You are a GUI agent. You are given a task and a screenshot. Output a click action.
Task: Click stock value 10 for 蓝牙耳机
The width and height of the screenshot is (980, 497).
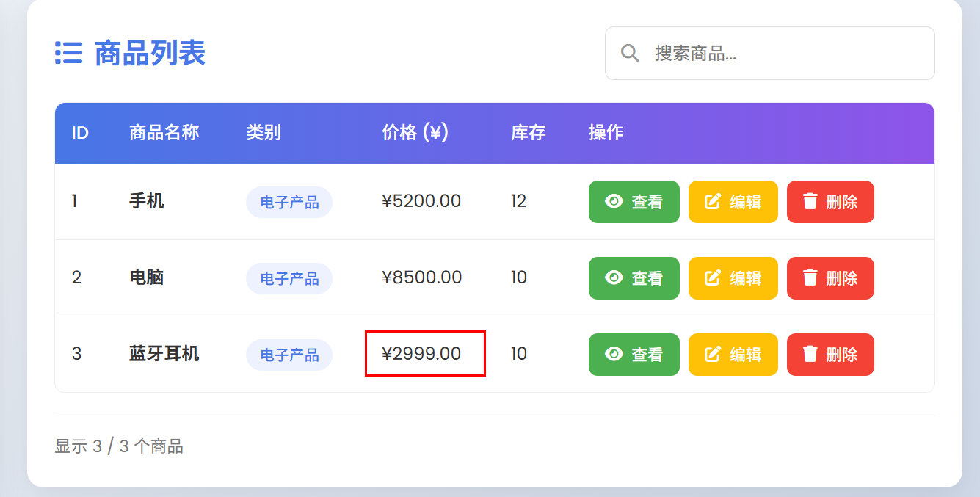tap(519, 354)
